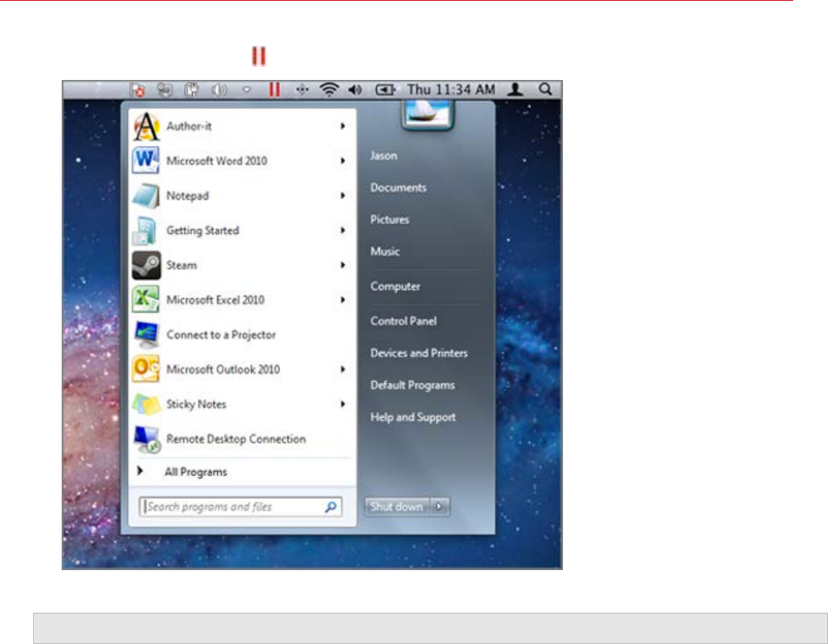The image size is (828, 644).
Task: Open the Jason user folder
Action: point(383,156)
